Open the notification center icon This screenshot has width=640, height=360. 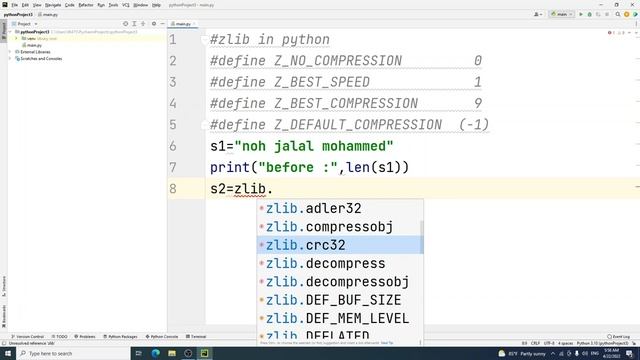click(629, 353)
